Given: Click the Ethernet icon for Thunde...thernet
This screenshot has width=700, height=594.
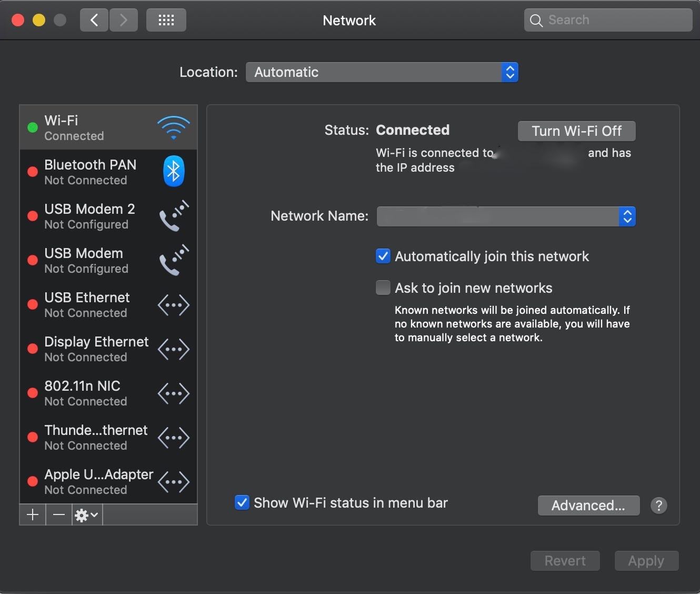Looking at the screenshot, I should (x=174, y=438).
